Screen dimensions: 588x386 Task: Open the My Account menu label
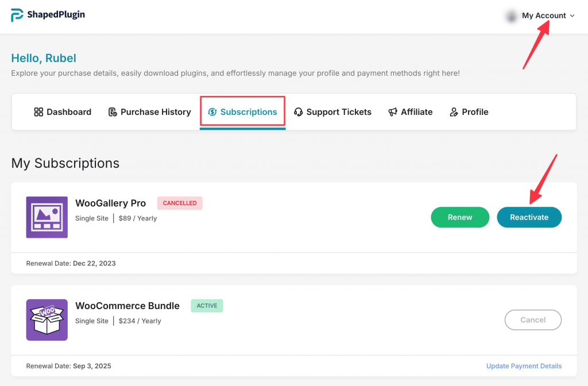click(x=544, y=16)
